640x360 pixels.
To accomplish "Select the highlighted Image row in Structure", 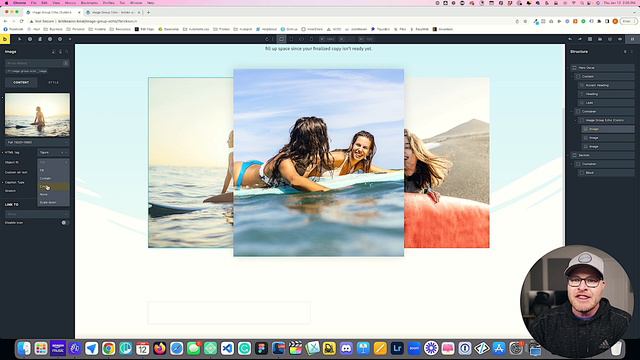I will tap(608, 129).
